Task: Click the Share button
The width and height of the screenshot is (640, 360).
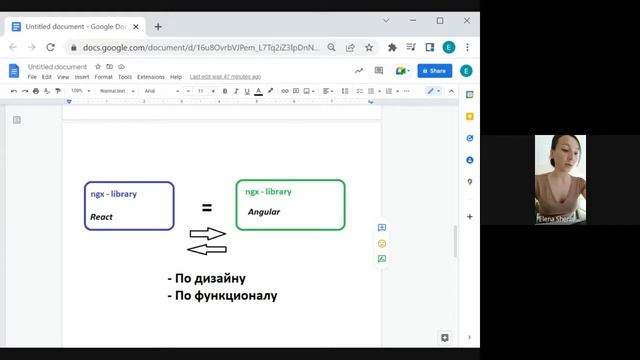Action: pyautogui.click(x=434, y=71)
